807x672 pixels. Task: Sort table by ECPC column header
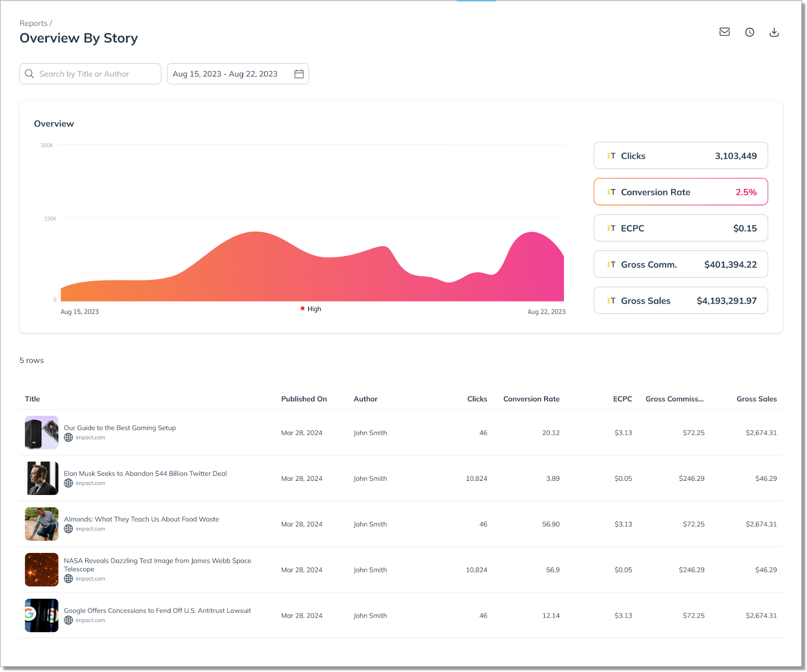coord(622,399)
